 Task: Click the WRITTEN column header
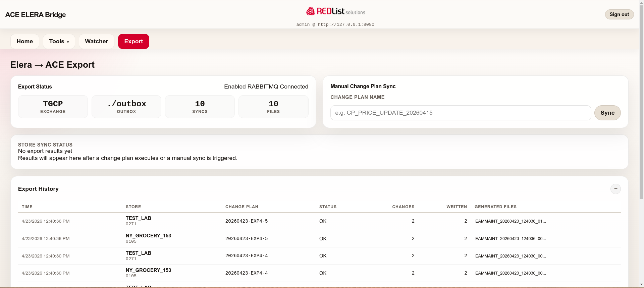pyautogui.click(x=457, y=207)
